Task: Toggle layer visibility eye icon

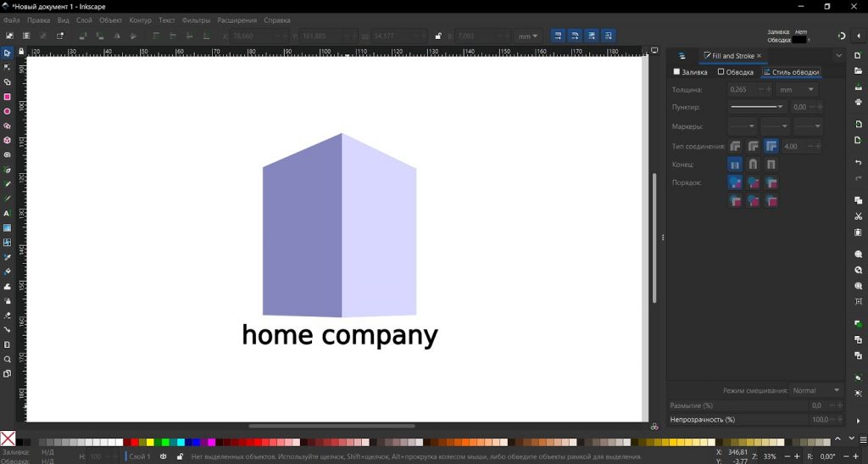Action: 164,457
